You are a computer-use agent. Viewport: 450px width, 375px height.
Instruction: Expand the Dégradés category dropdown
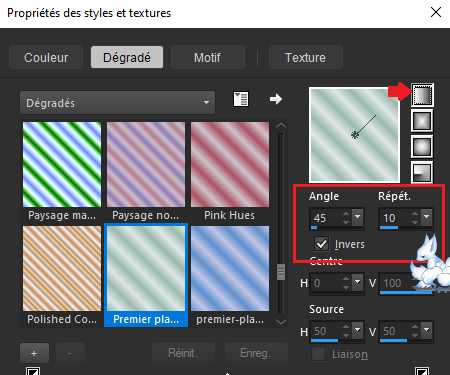click(117, 103)
